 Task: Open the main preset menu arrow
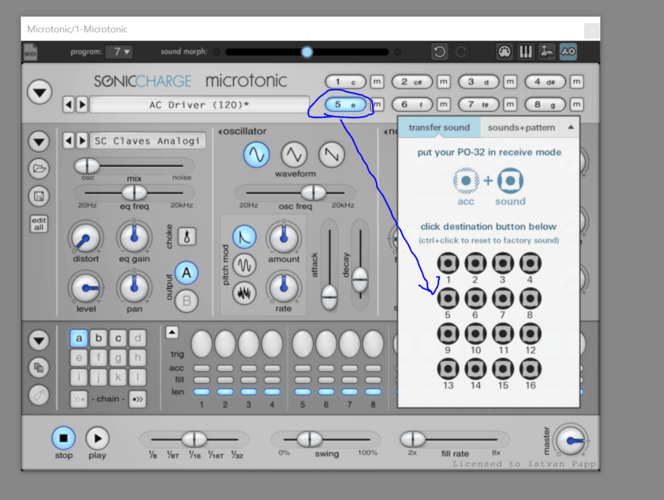click(x=39, y=92)
